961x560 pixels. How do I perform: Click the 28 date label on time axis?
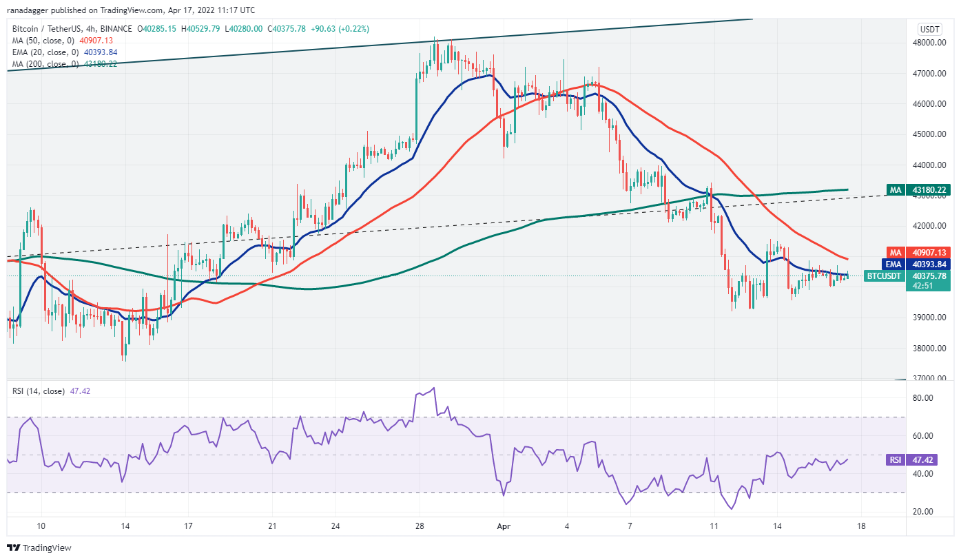point(418,525)
